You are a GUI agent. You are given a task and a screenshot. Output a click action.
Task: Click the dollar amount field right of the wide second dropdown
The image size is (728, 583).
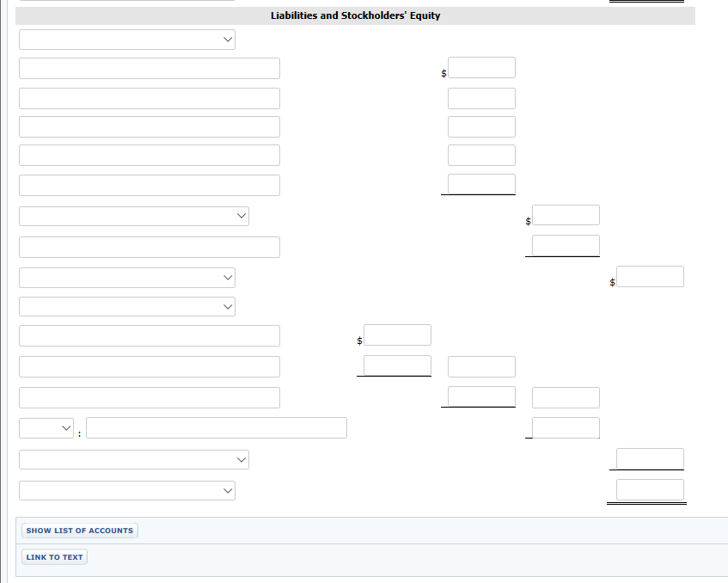tap(566, 215)
